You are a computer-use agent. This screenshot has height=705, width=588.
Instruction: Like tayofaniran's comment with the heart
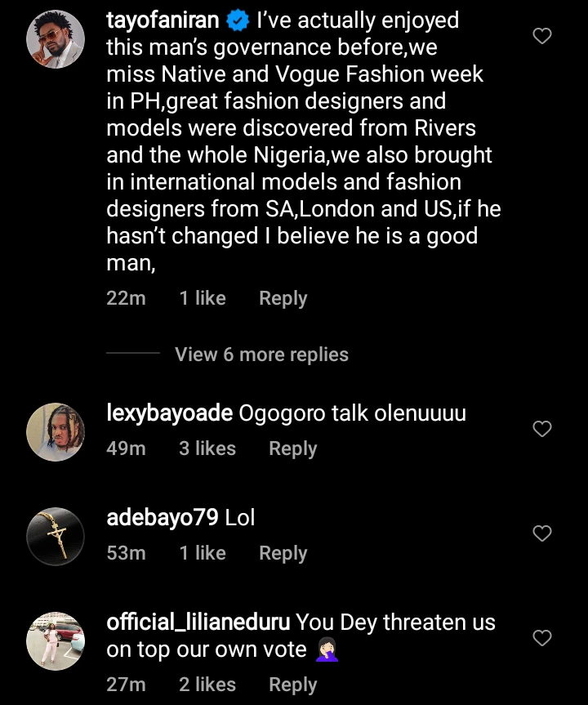[x=542, y=36]
